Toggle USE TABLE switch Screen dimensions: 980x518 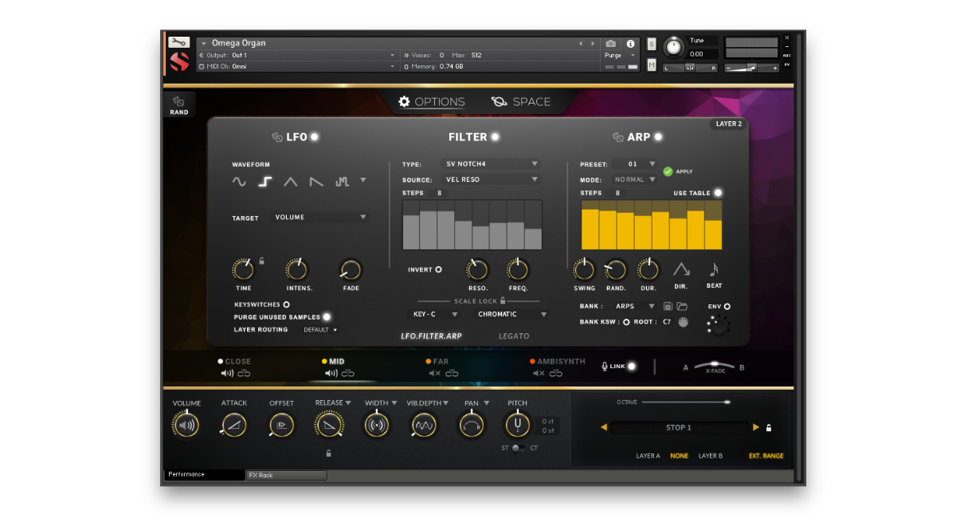coord(718,193)
